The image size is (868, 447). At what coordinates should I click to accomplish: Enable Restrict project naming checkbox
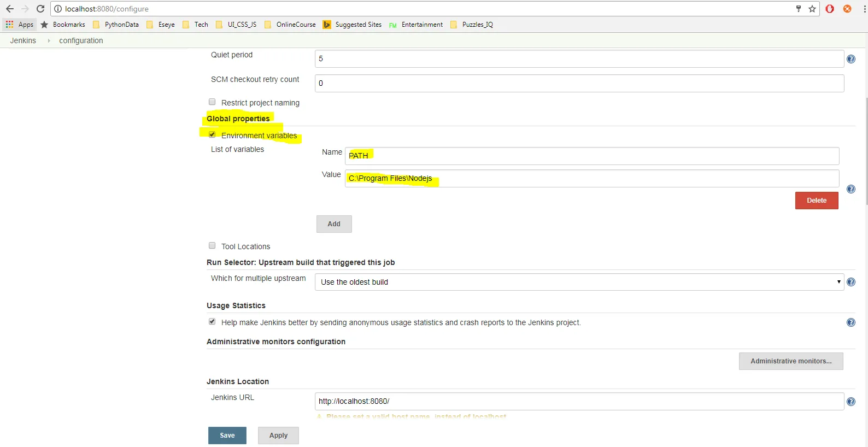[212, 102]
